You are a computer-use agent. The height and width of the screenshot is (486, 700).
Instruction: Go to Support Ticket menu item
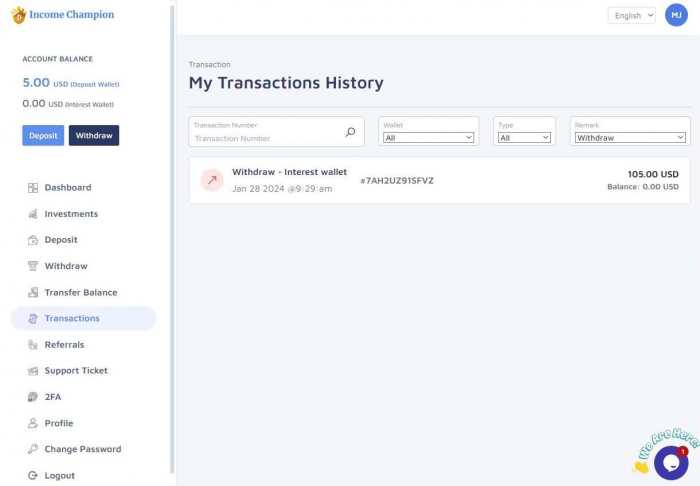[76, 371]
